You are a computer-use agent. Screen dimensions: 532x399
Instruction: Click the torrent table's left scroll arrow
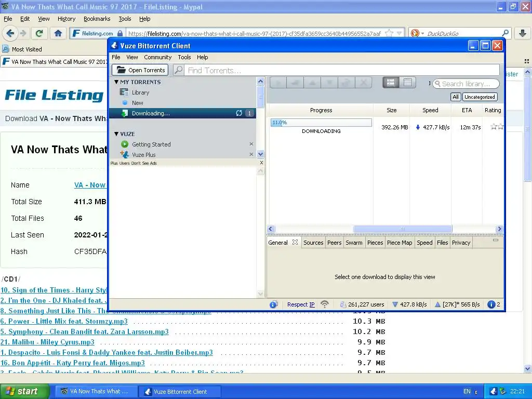(x=271, y=229)
